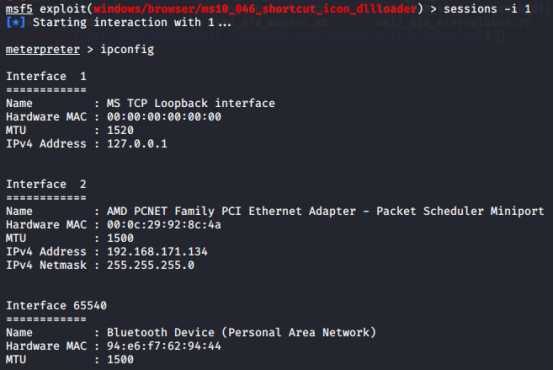Click the ipconfig command text

click(x=127, y=50)
